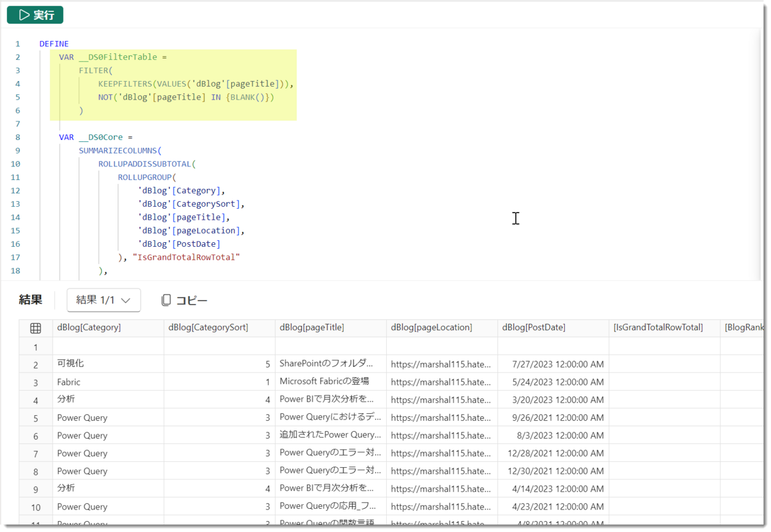Click the 12/30/2021 post date cell
Screen dimensions: 771x532
[553, 472]
